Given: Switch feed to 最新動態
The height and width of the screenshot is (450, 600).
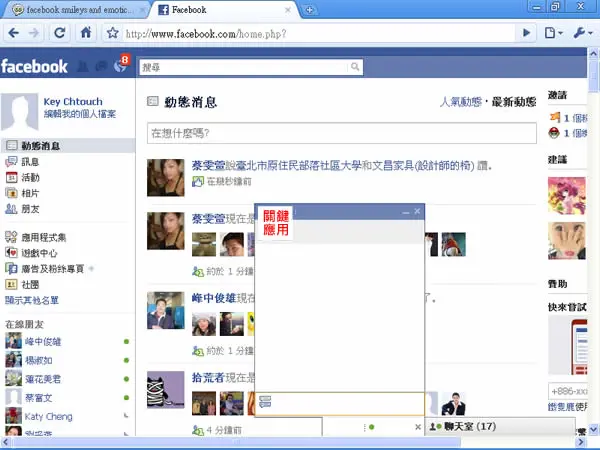Looking at the screenshot, I should pos(514,102).
